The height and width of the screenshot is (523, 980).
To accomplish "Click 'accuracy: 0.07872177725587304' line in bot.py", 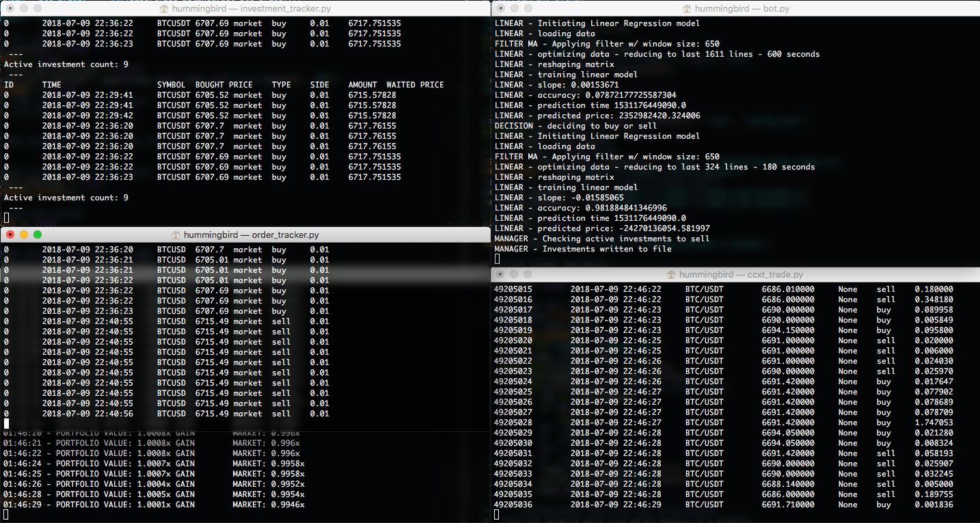I will (585, 95).
